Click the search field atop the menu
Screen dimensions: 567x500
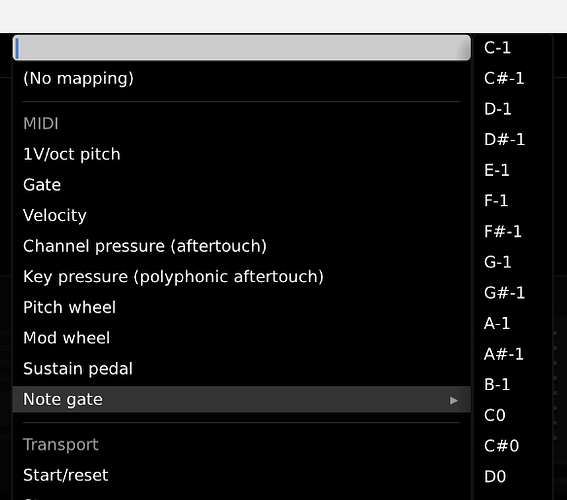(242, 48)
